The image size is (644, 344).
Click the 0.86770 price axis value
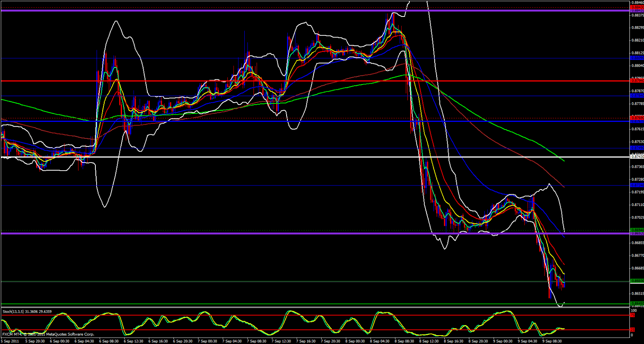(x=637, y=255)
